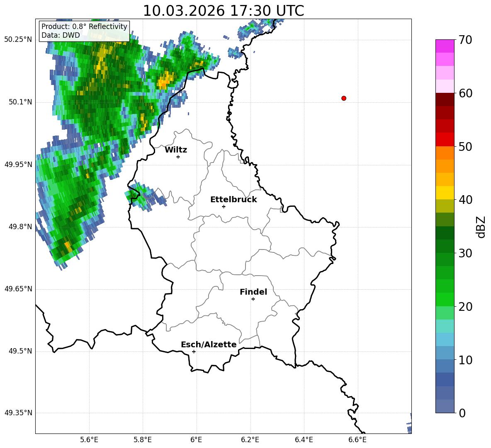Click the Product: 0.8° Reflectivity text
Screen dimensions: 491x448
tap(84, 26)
